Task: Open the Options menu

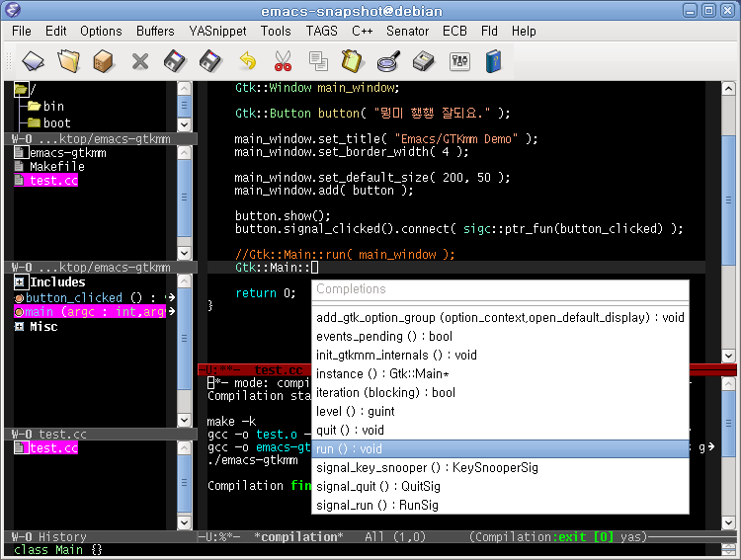Action: pos(101,32)
